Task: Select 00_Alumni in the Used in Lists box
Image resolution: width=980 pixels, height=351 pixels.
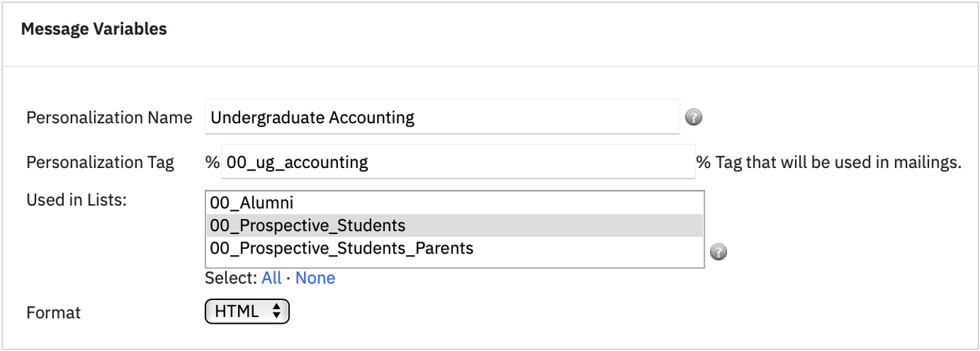Action: point(454,203)
